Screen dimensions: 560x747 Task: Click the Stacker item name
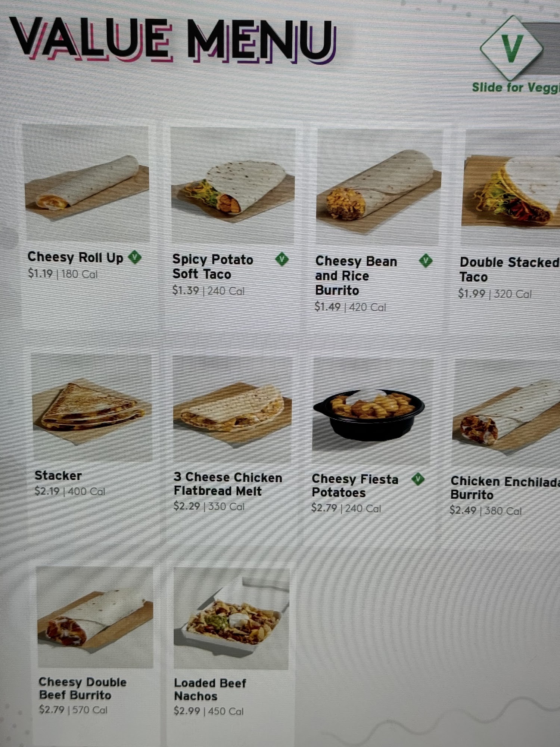tap(58, 475)
